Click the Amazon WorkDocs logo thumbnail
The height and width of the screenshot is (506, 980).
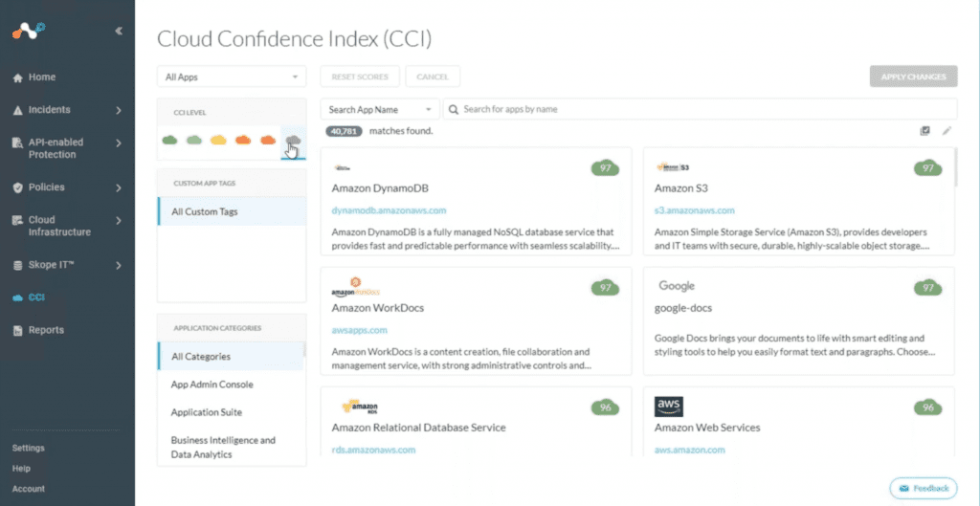pyautogui.click(x=356, y=287)
